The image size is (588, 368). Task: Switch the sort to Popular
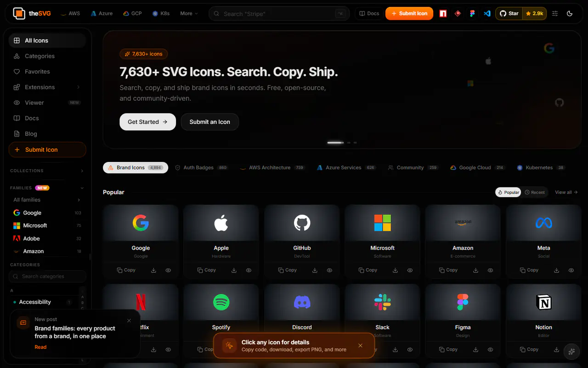tap(508, 192)
